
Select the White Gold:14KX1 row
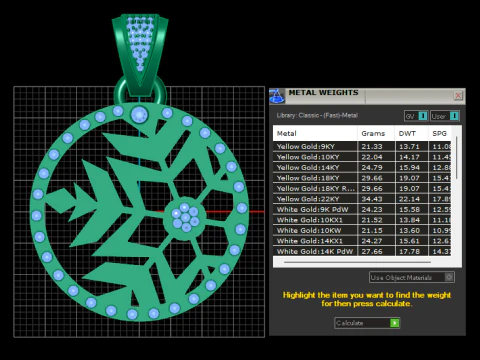tap(362, 241)
